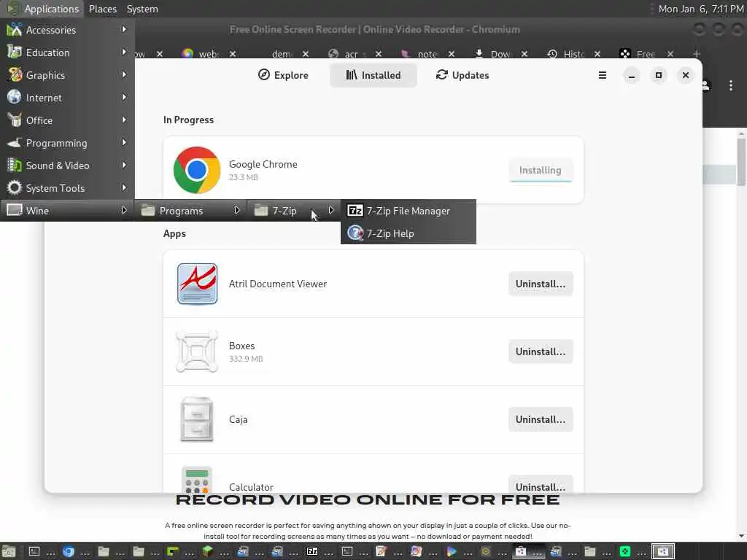Click the Graphics category icon
The height and width of the screenshot is (560, 747).
pyautogui.click(x=15, y=75)
